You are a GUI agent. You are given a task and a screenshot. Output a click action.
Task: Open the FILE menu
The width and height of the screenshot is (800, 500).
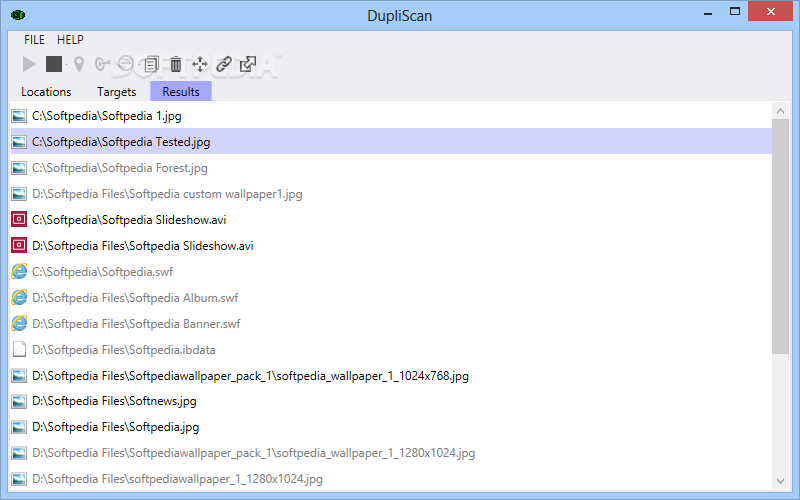[34, 40]
